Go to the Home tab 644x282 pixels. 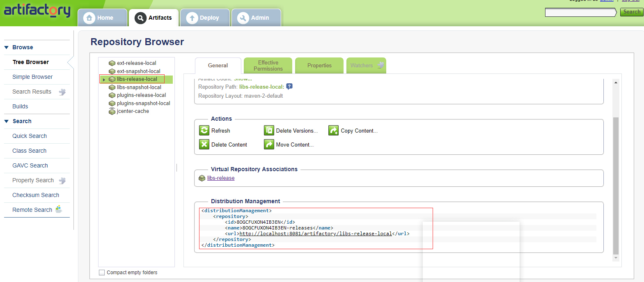[x=102, y=18]
